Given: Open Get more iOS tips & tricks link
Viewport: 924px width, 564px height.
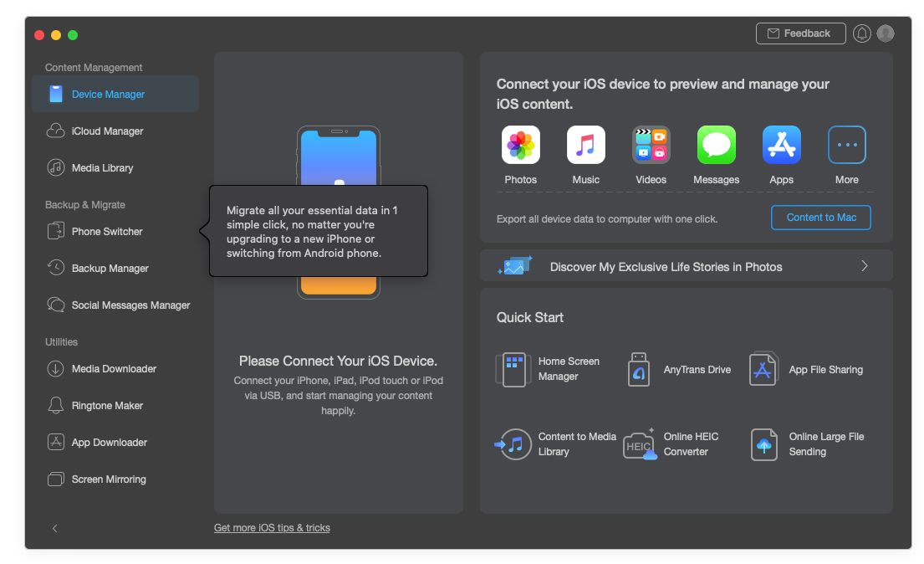Looking at the screenshot, I should click(272, 528).
